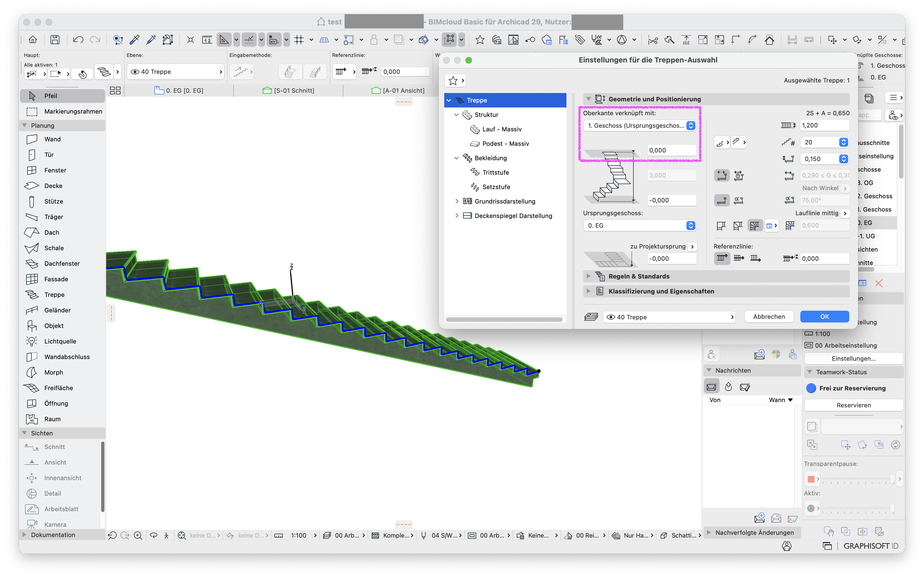
Task: Select the Freifläche tool
Action: click(x=62, y=388)
